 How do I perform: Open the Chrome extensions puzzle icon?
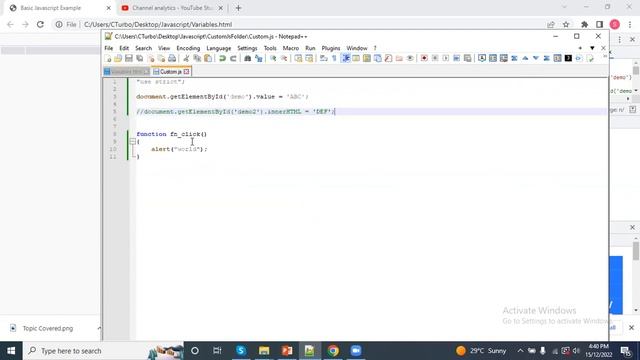[584, 24]
